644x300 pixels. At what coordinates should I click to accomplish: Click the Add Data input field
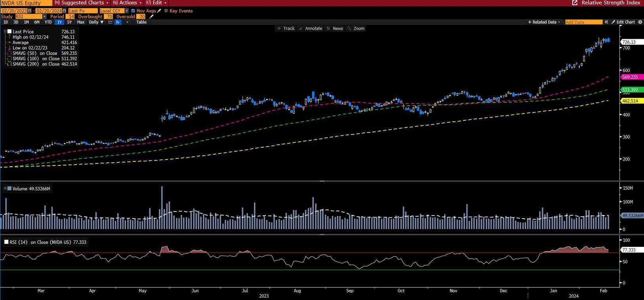pyautogui.click(x=583, y=22)
